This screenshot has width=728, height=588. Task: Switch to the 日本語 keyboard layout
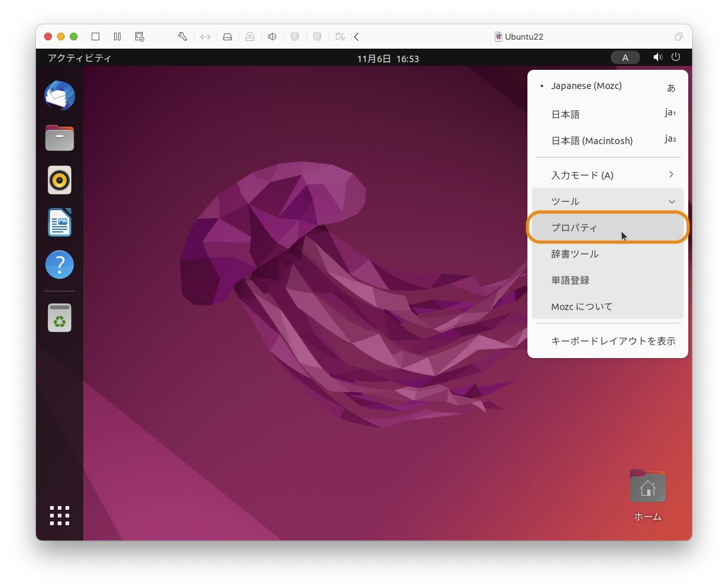565,114
